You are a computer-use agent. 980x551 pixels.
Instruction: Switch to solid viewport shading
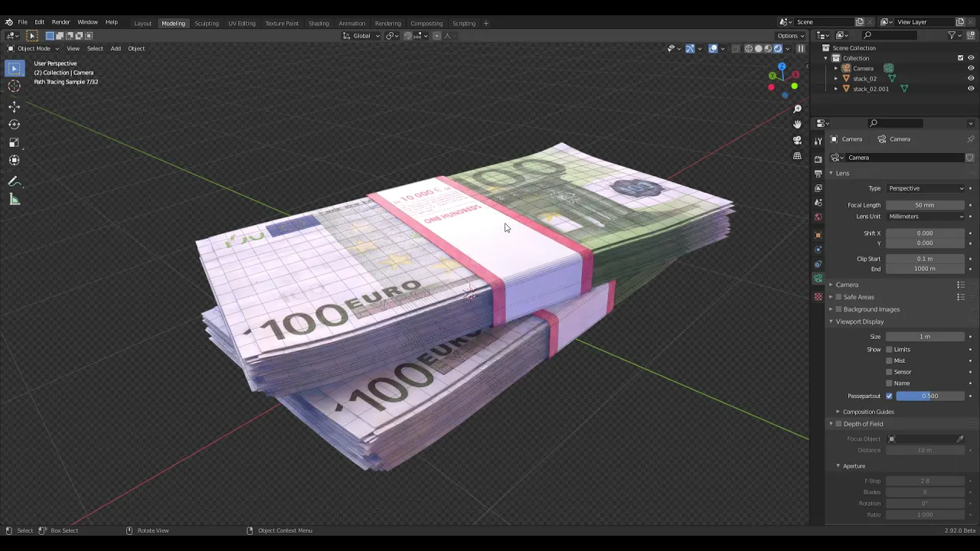(759, 48)
